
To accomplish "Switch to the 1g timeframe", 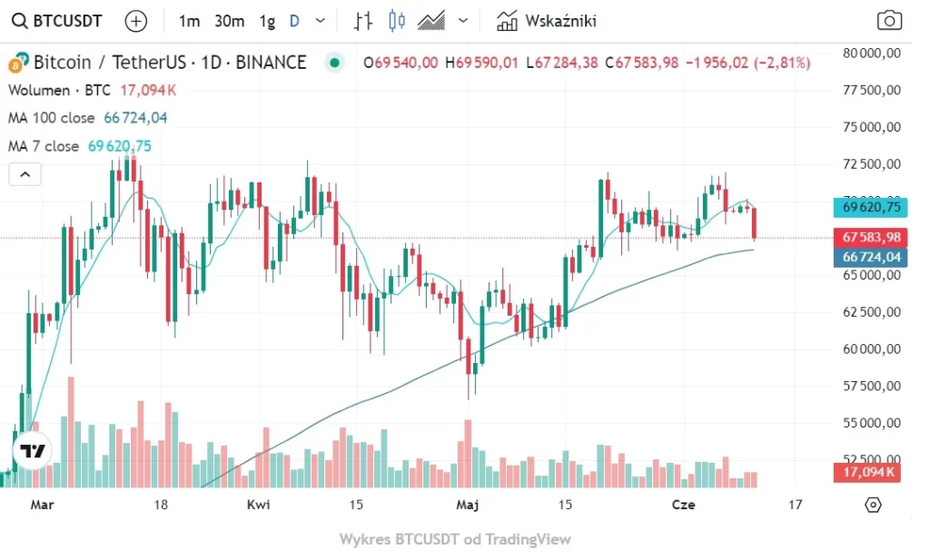I will point(267,21).
